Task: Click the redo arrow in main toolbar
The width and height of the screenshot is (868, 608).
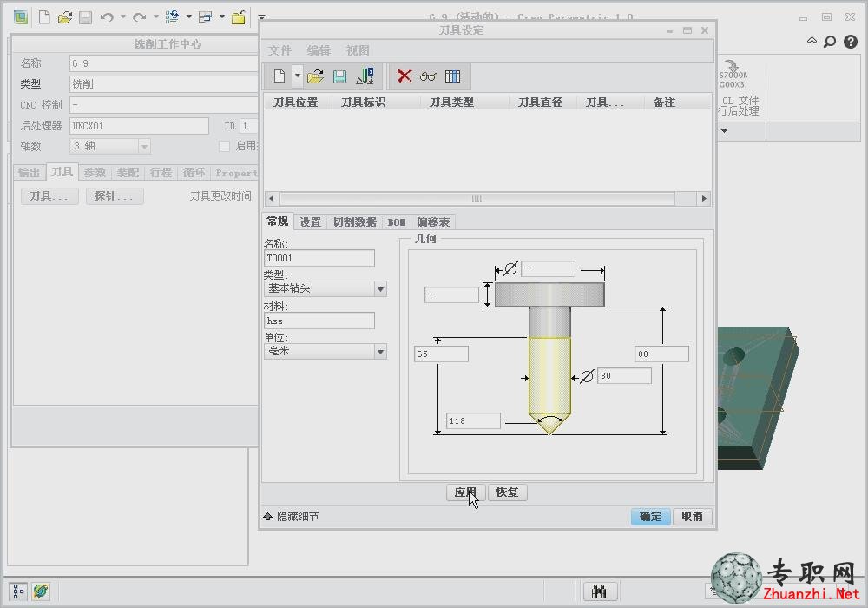Action: pyautogui.click(x=140, y=17)
